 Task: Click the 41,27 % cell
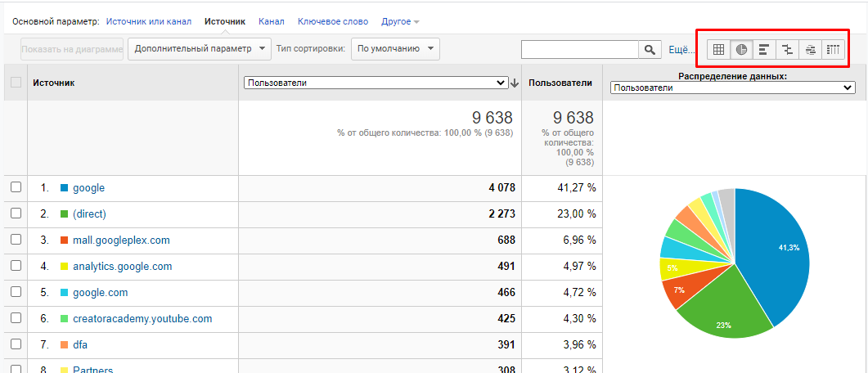[x=576, y=187]
